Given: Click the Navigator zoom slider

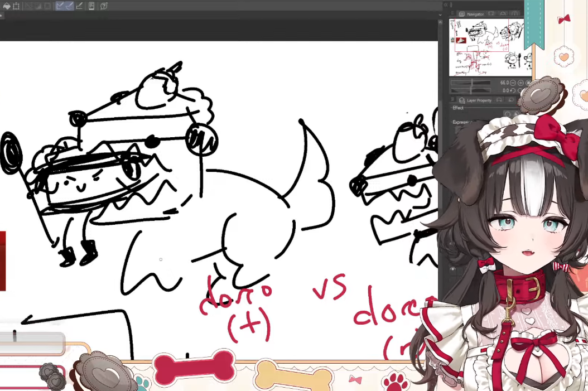Looking at the screenshot, I should point(471,83).
